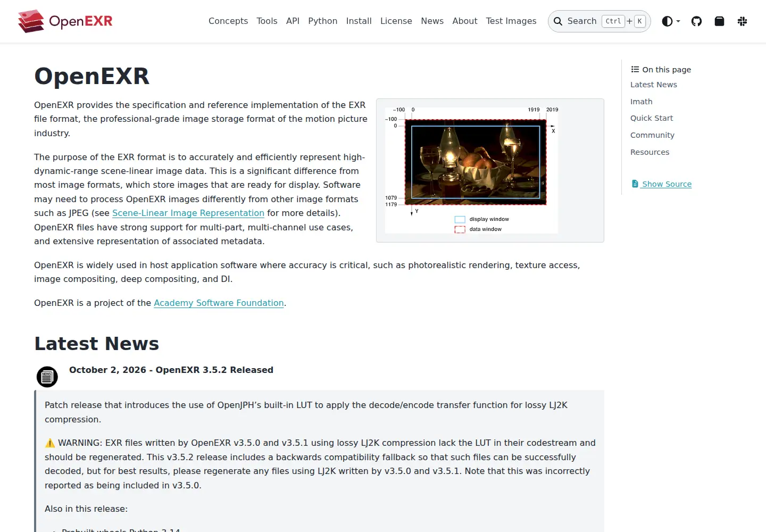Click the search magnifier icon

coord(558,21)
